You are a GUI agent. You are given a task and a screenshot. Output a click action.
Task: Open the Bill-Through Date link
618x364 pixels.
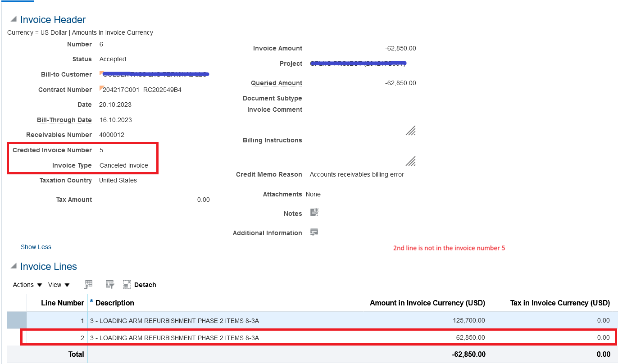[64, 119]
